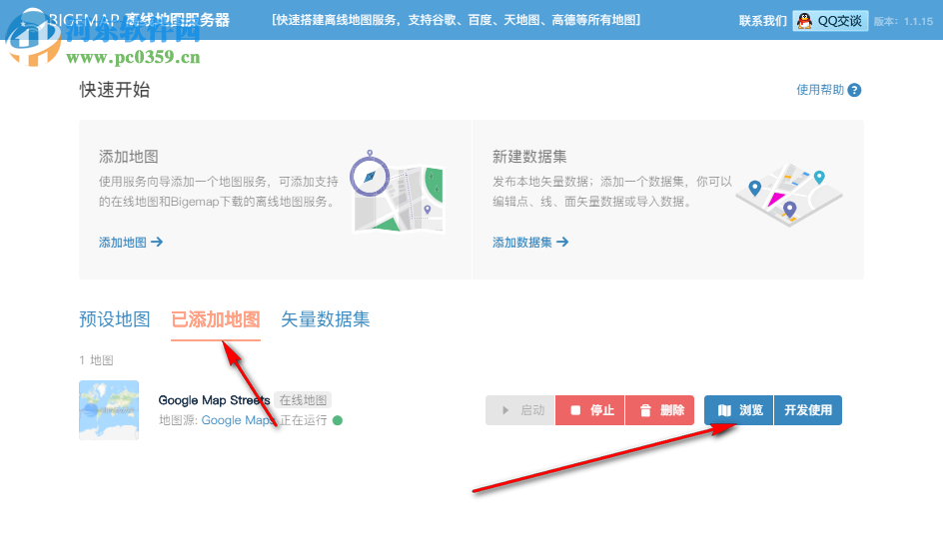Click the 添加地图 card title

129,157
